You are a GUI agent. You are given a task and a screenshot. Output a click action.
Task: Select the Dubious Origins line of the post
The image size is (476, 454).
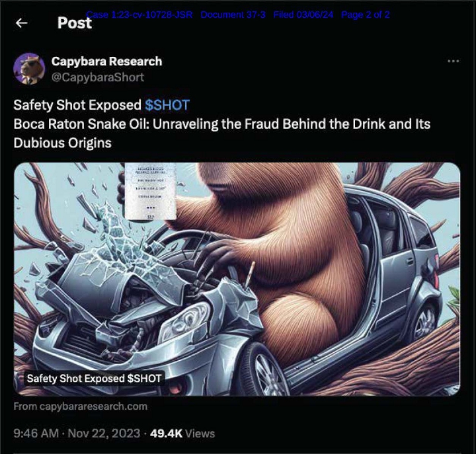coord(63,143)
